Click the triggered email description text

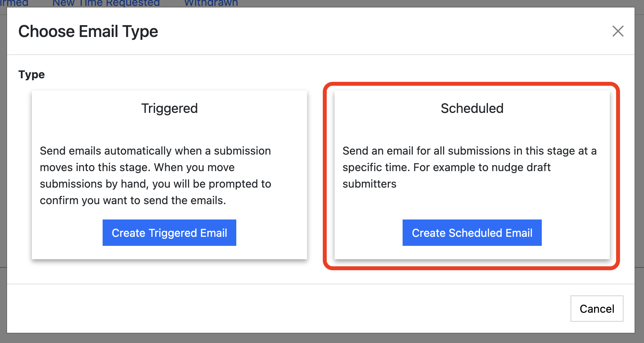[x=155, y=175]
